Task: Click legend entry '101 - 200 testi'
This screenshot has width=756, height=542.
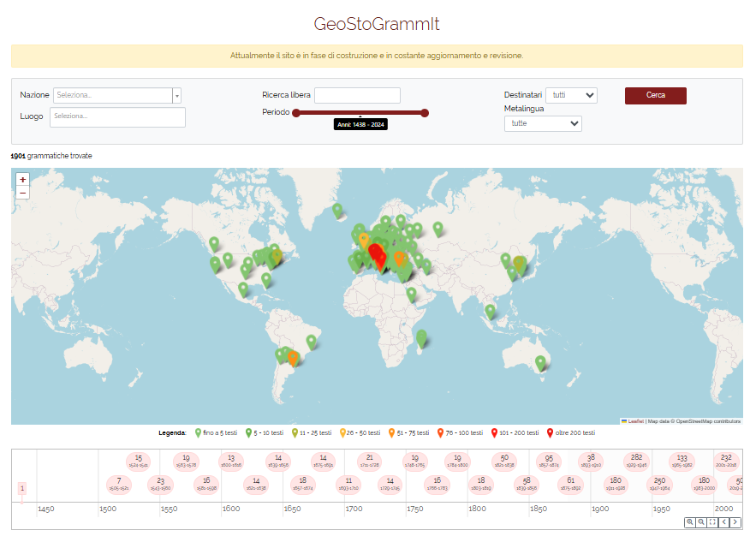Action: (x=515, y=433)
